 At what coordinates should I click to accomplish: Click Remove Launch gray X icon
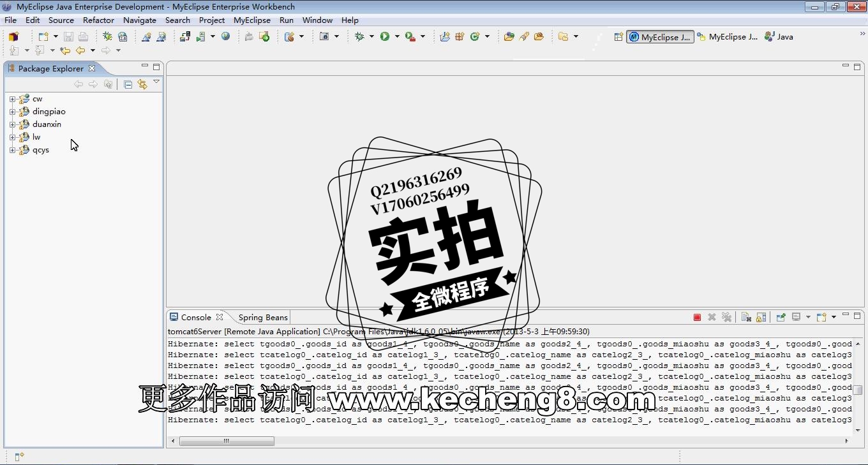(712, 317)
